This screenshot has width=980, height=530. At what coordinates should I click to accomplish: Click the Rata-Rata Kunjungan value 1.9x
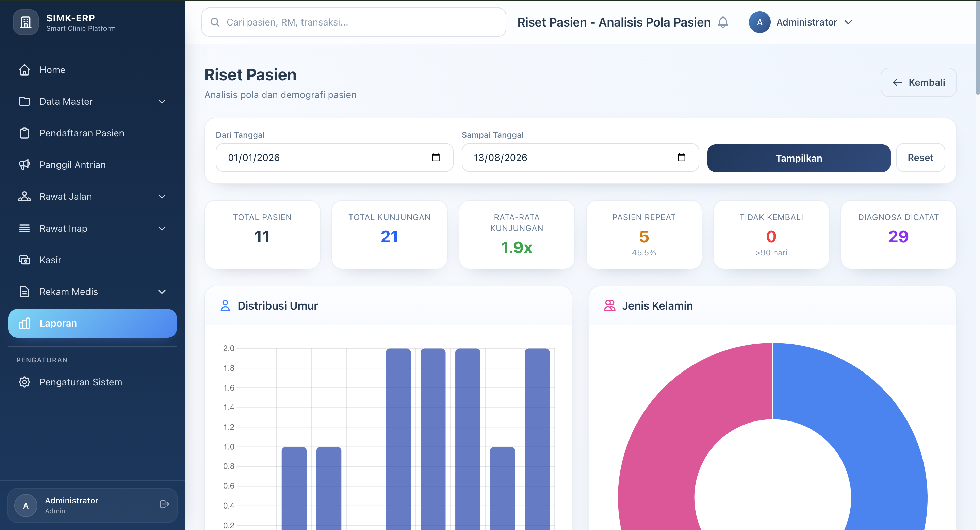(x=517, y=248)
